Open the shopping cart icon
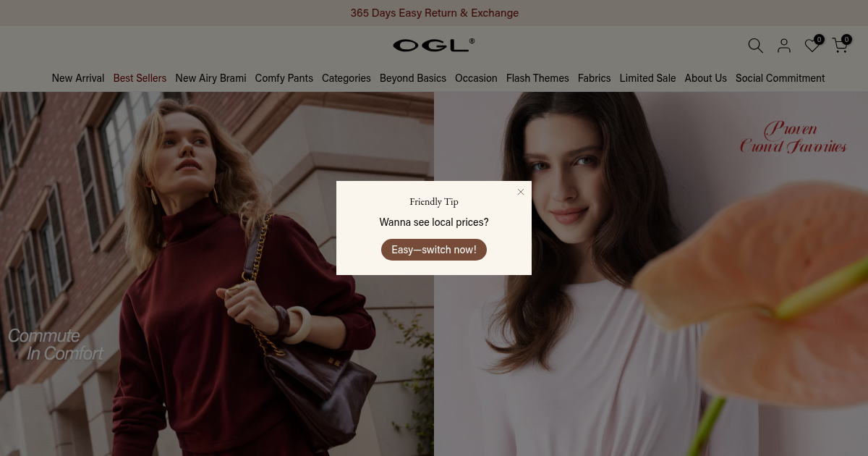 click(x=840, y=46)
